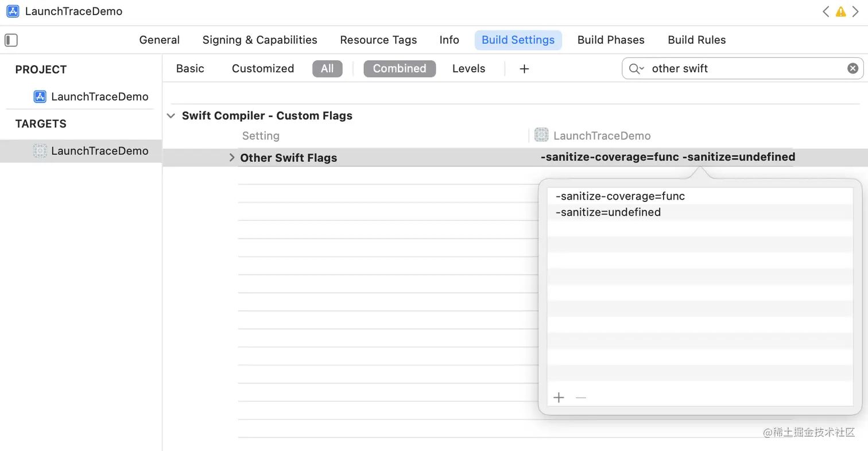
Task: Click the 'other swift' search field
Action: click(743, 69)
